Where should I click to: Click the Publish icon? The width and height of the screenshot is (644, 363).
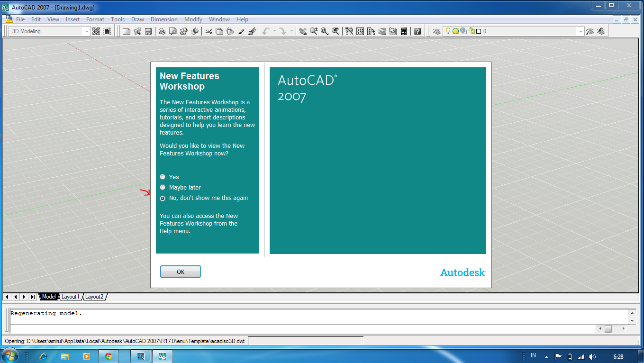(x=183, y=31)
